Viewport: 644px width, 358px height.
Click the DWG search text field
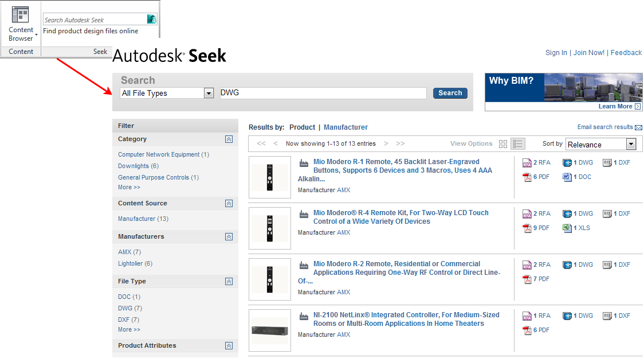323,93
